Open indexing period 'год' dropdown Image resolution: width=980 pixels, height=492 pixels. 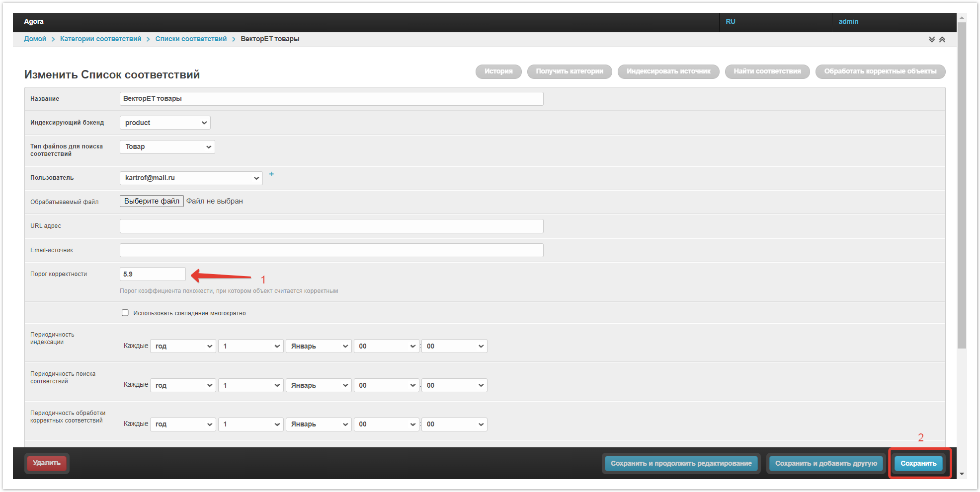pyautogui.click(x=183, y=346)
